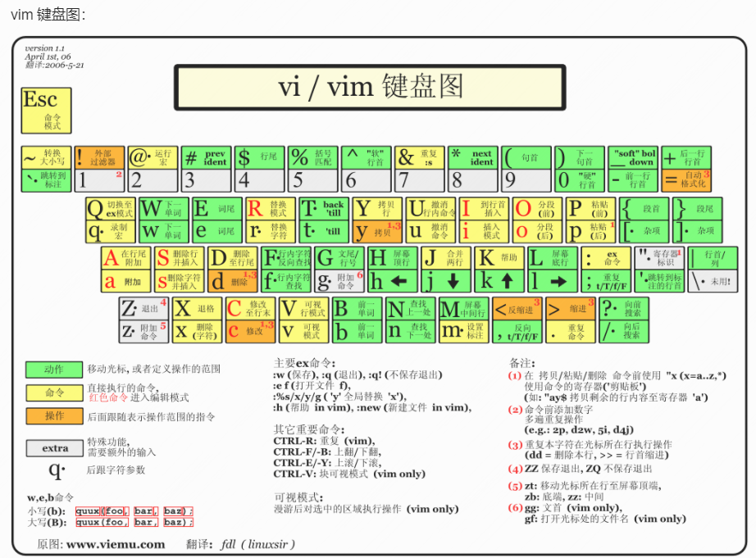Click the N 查找上一处 key cell

tap(411, 308)
